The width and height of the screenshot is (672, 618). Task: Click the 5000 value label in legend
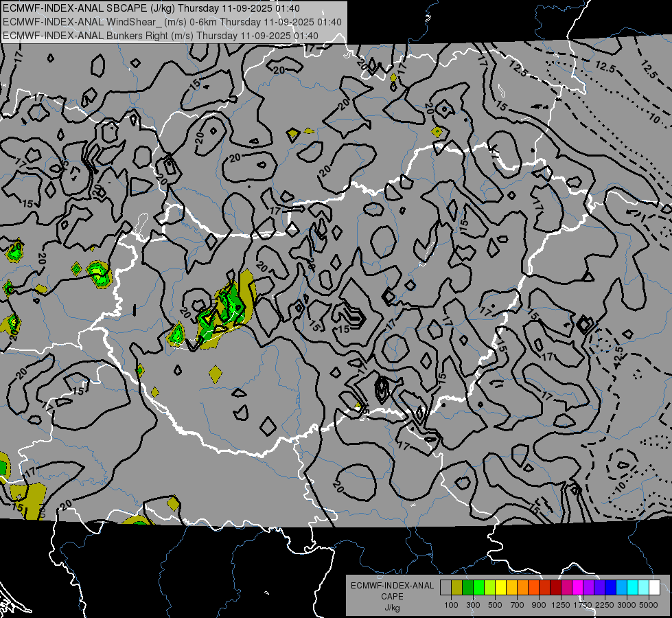649,605
